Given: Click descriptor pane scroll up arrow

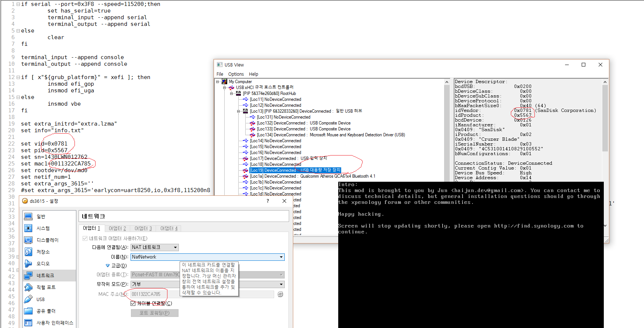Looking at the screenshot, I should 605,82.
